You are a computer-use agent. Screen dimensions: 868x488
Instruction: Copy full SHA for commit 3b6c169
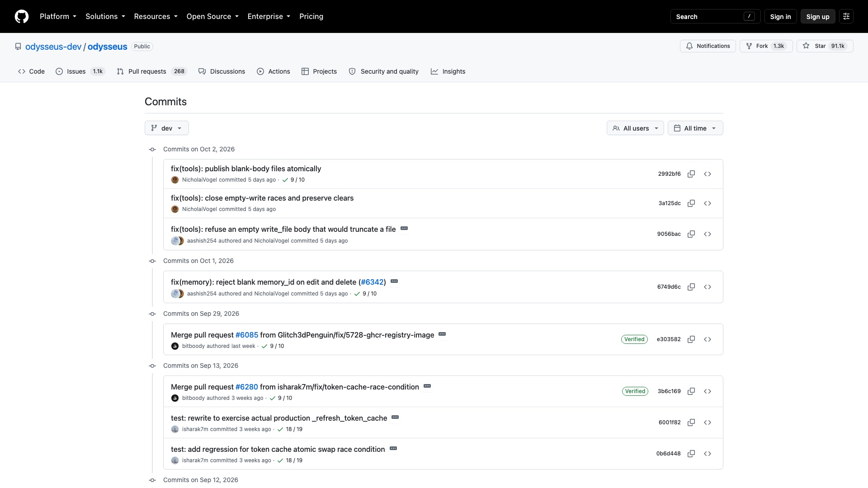(x=691, y=391)
